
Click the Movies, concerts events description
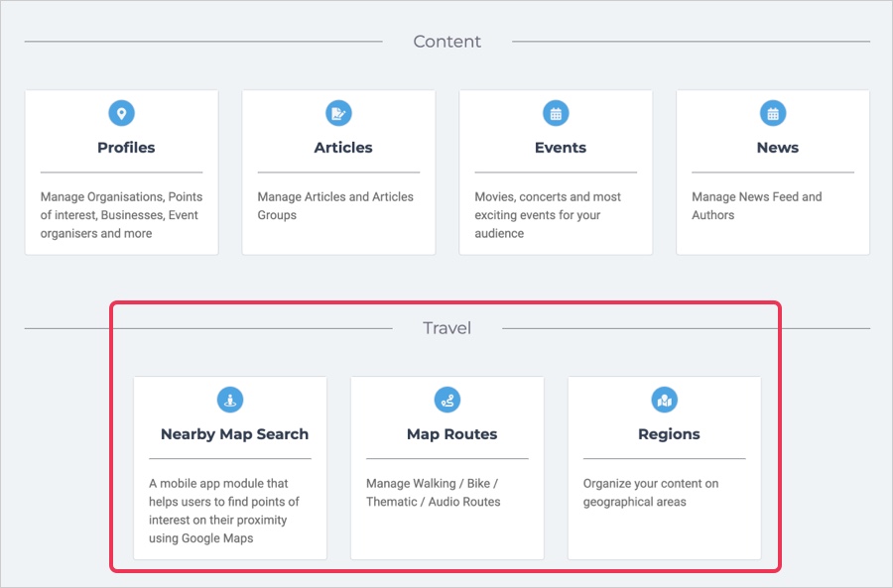coord(548,215)
